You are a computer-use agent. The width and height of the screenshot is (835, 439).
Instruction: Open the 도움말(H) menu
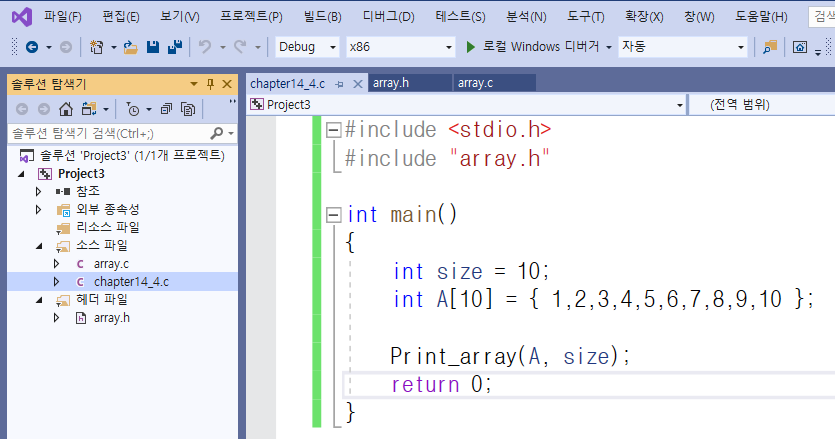pos(761,17)
